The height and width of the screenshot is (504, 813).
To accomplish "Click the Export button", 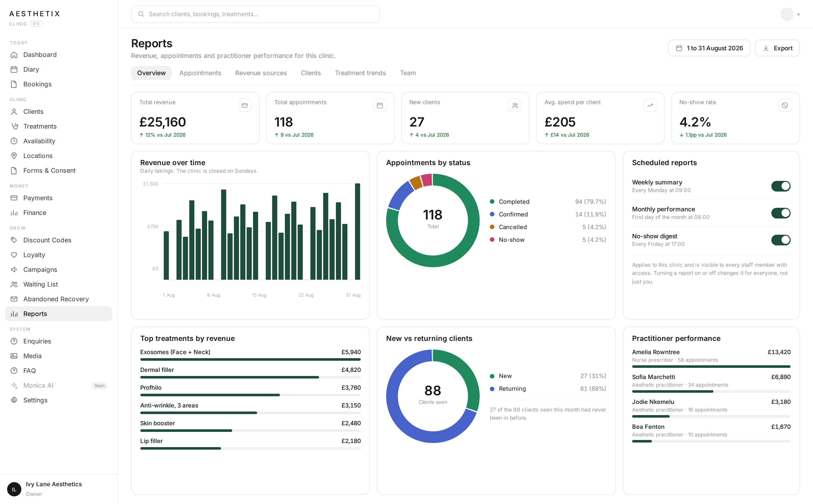I will click(777, 48).
